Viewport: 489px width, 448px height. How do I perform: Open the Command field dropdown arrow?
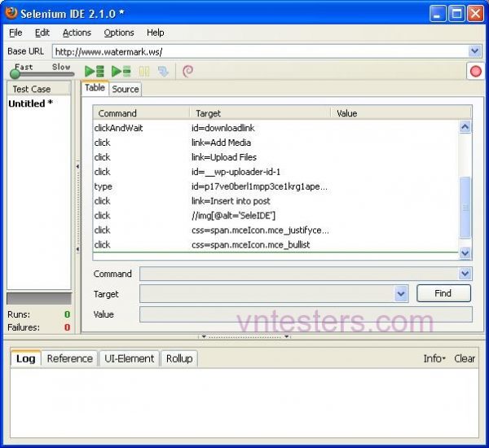pyautogui.click(x=465, y=274)
